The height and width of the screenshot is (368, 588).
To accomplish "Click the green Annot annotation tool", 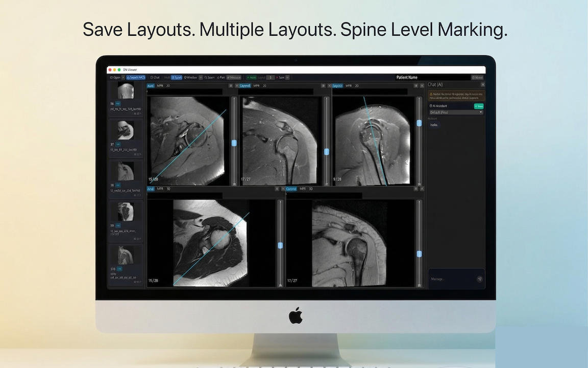I will coord(252,77).
